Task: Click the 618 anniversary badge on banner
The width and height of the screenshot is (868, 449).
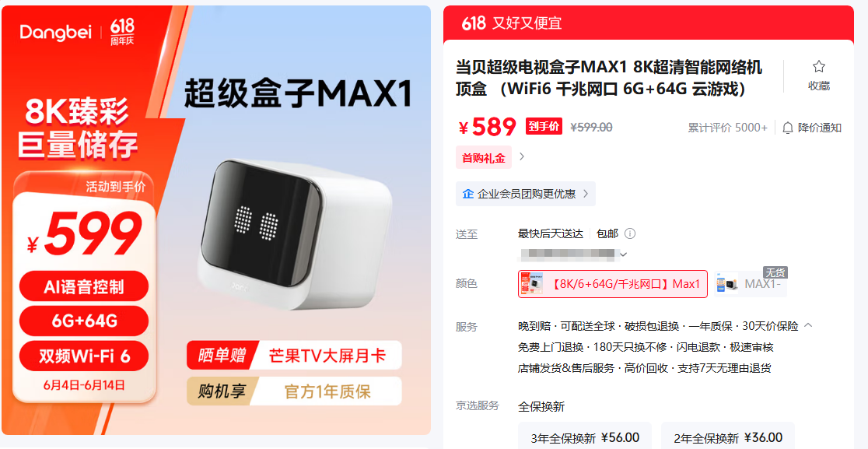Action: click(122, 32)
